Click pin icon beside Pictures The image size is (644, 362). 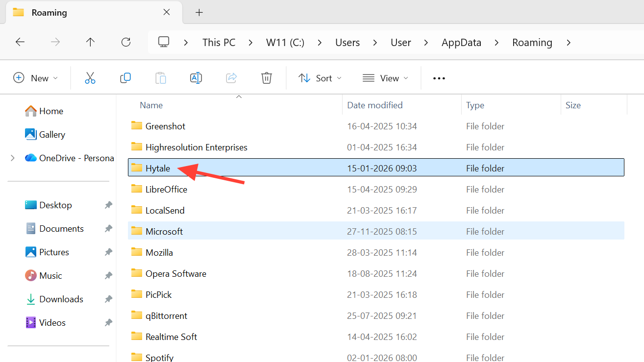click(108, 252)
